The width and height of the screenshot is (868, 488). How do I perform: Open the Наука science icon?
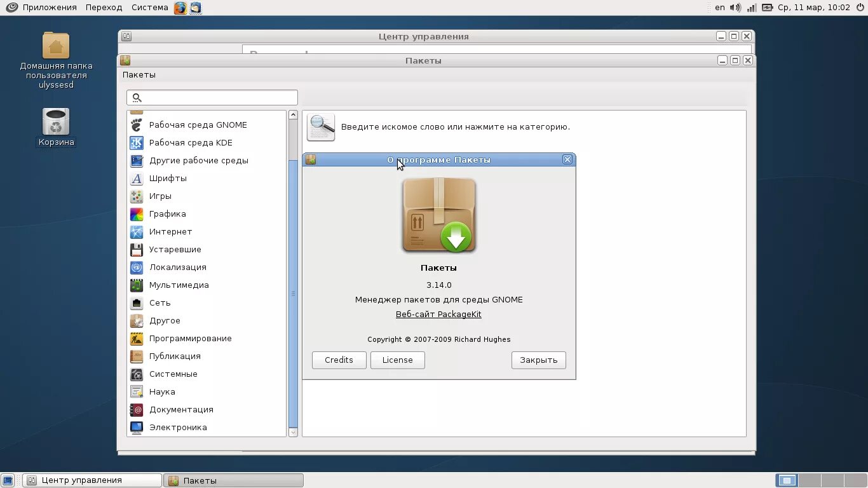137,392
